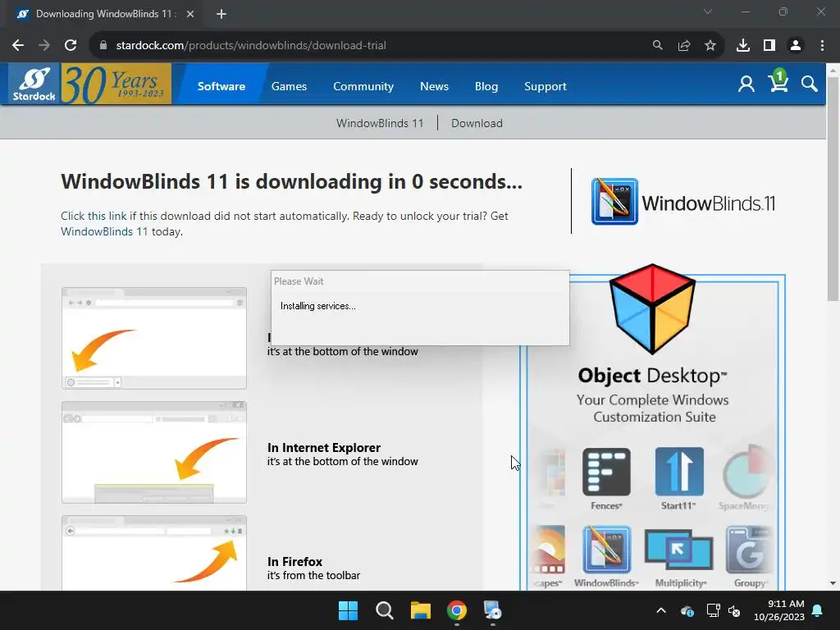The image size is (840, 630).
Task: Open the Chrome profile avatar
Action: pos(796,46)
